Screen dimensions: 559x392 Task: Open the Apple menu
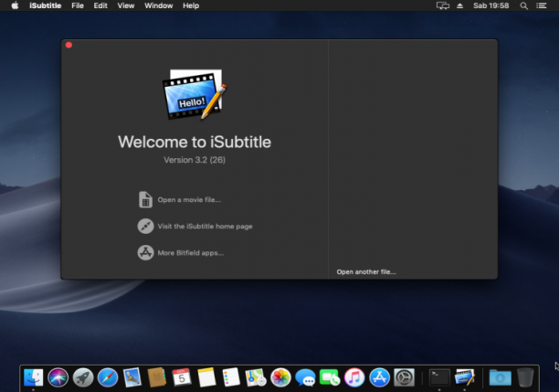coord(15,5)
